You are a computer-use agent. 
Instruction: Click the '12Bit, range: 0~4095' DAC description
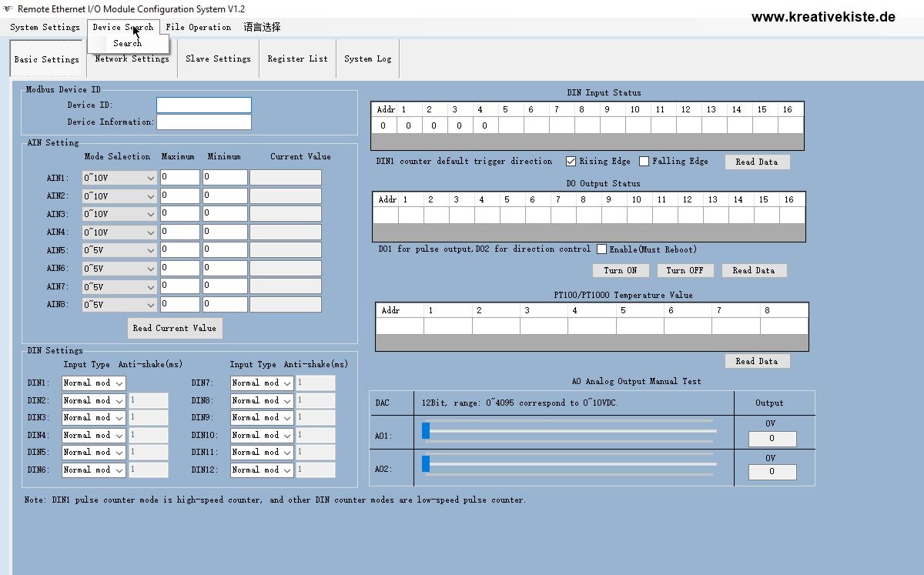pos(520,403)
